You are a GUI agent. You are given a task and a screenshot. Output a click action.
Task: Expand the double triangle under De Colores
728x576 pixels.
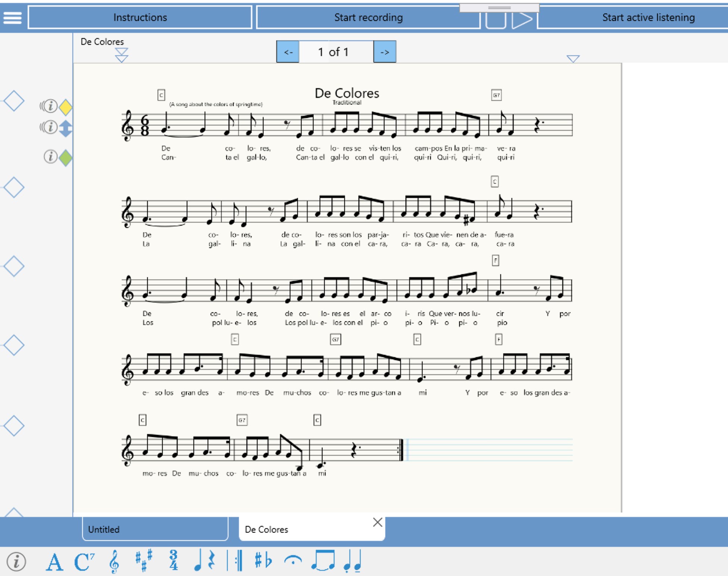pos(121,55)
